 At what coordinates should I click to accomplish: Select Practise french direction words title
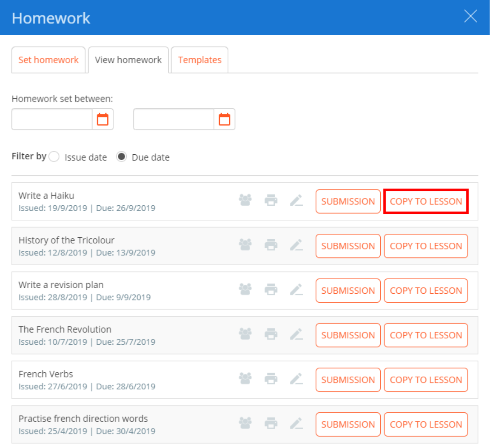[83, 419]
